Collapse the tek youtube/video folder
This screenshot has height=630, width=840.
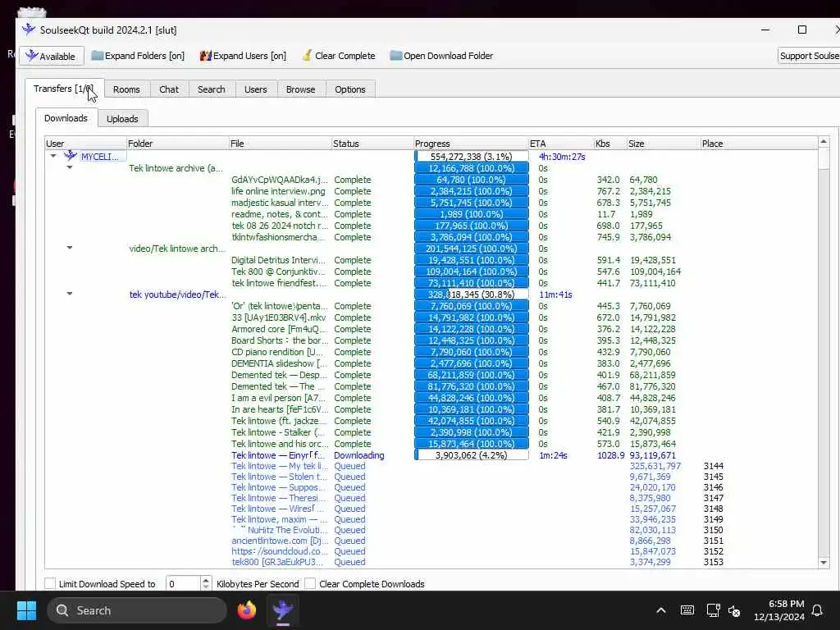tap(70, 294)
